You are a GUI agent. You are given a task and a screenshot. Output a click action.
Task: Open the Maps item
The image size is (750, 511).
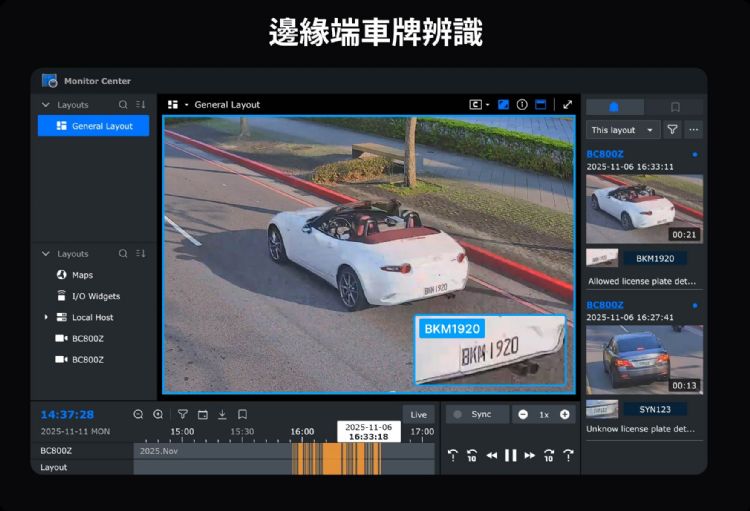[81, 275]
